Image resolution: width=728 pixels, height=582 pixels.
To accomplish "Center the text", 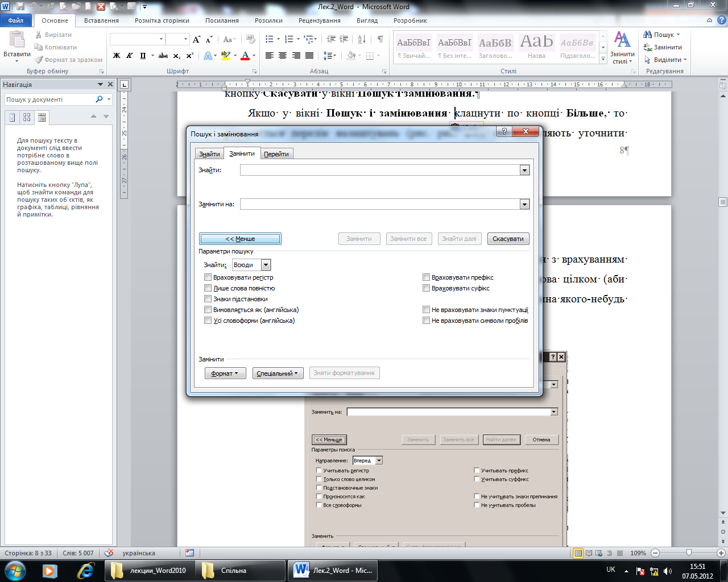I will pyautogui.click(x=283, y=56).
